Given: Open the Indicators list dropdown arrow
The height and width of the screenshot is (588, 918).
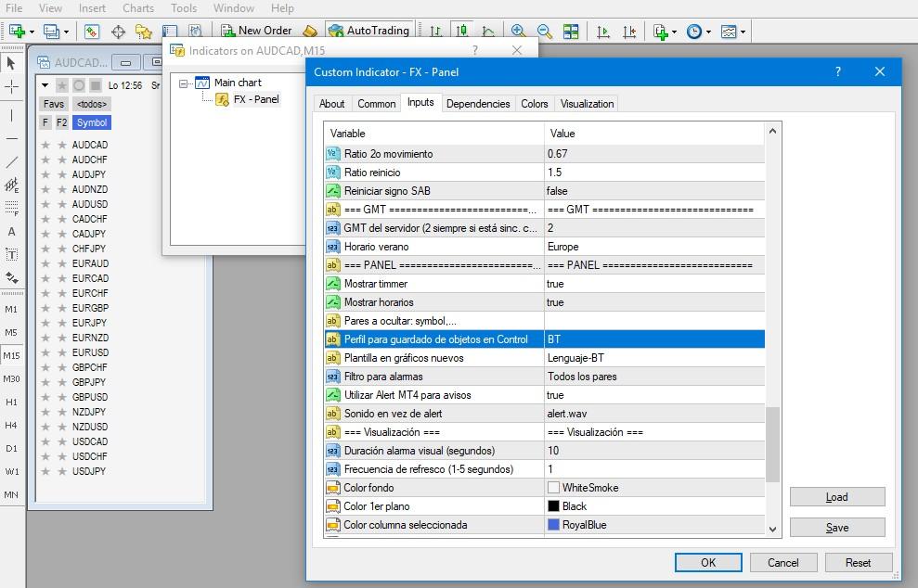Looking at the screenshot, I should [675, 32].
